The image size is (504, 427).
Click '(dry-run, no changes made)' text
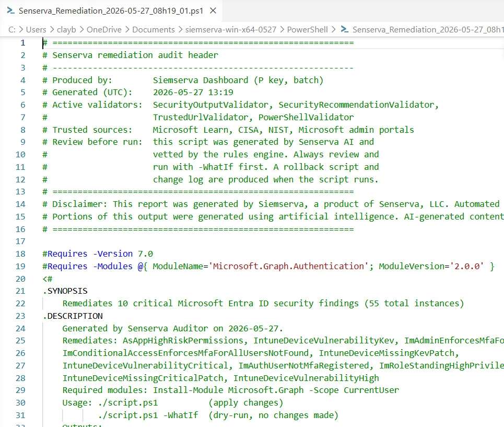[274, 415]
